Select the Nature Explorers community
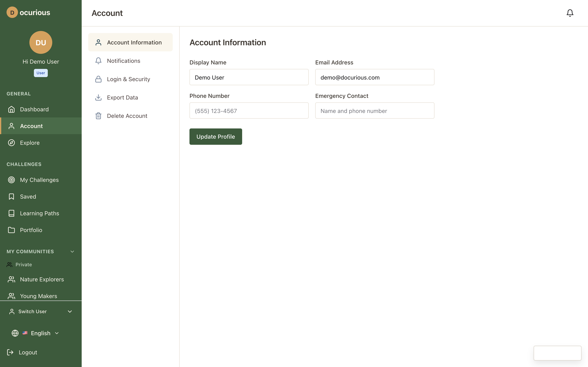 point(42,279)
